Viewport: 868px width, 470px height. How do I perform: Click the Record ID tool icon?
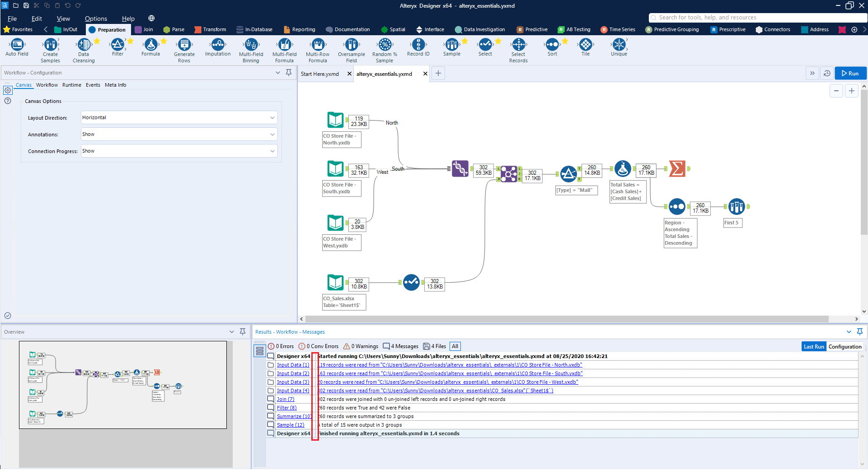tap(418, 45)
